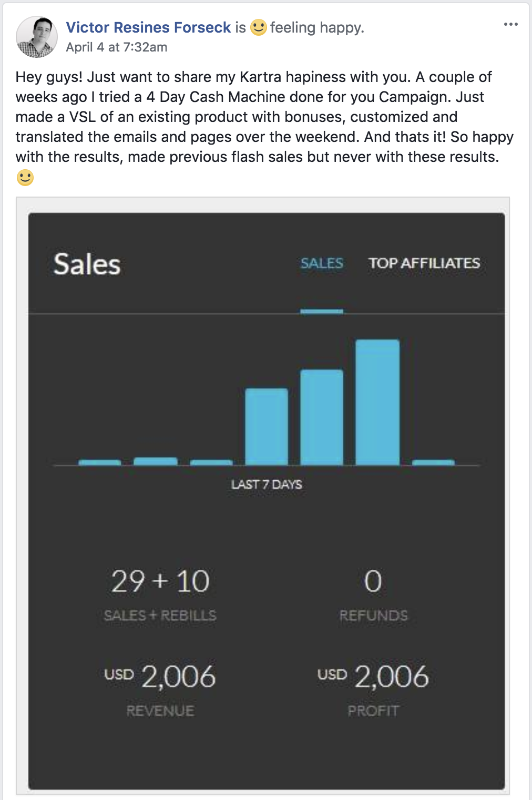Click the feeling happy emoji icon
The width and height of the screenshot is (532, 800).
pyautogui.click(x=258, y=27)
